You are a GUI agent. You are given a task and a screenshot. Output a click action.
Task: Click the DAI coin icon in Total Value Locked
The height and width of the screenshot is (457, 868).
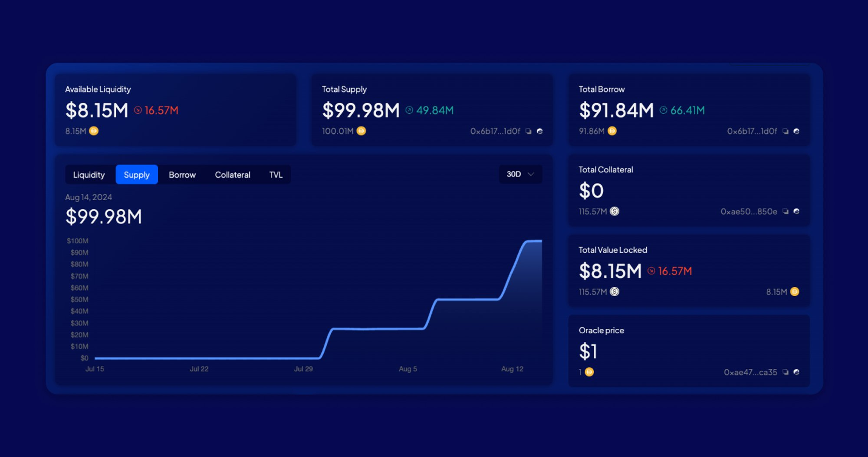(795, 292)
